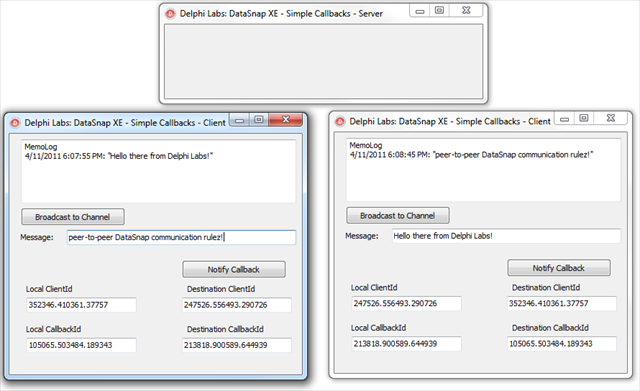Click the 'Message:' label in the left Client window

[x=37, y=237]
